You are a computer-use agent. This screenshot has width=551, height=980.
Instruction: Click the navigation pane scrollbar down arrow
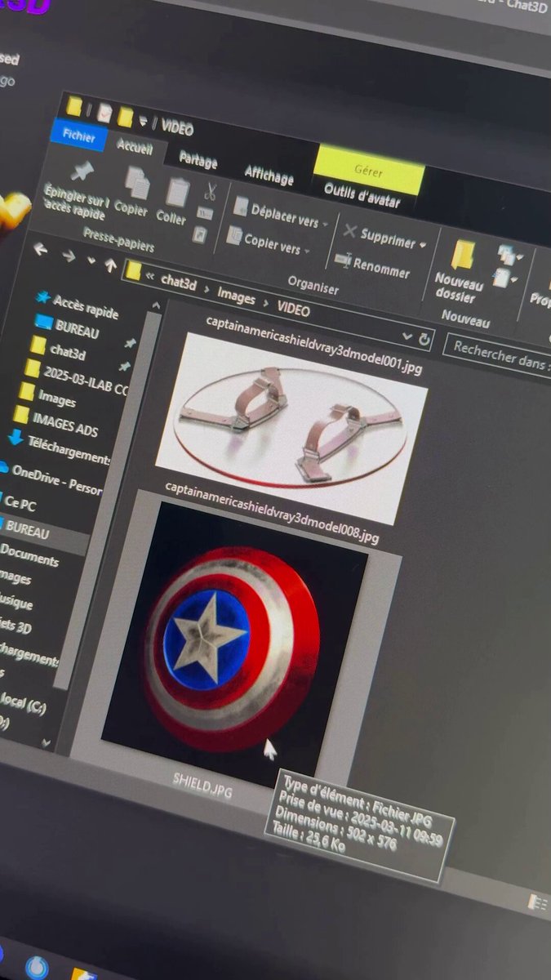pyautogui.click(x=47, y=744)
